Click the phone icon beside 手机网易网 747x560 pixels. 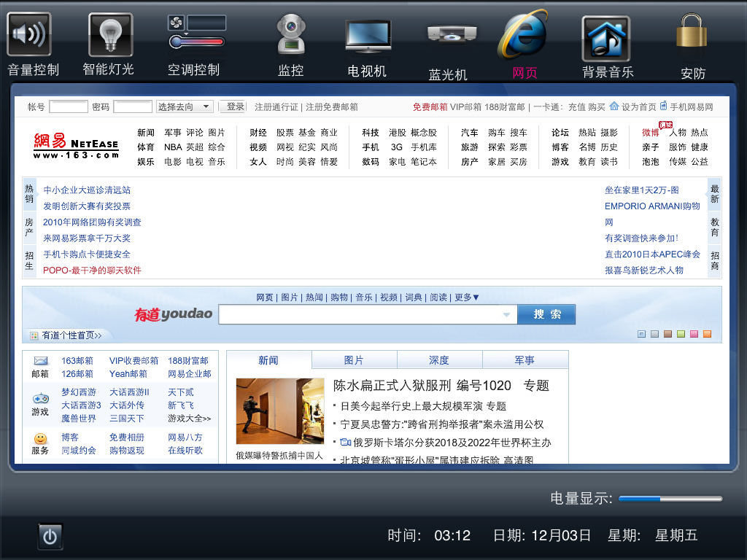pyautogui.click(x=663, y=106)
